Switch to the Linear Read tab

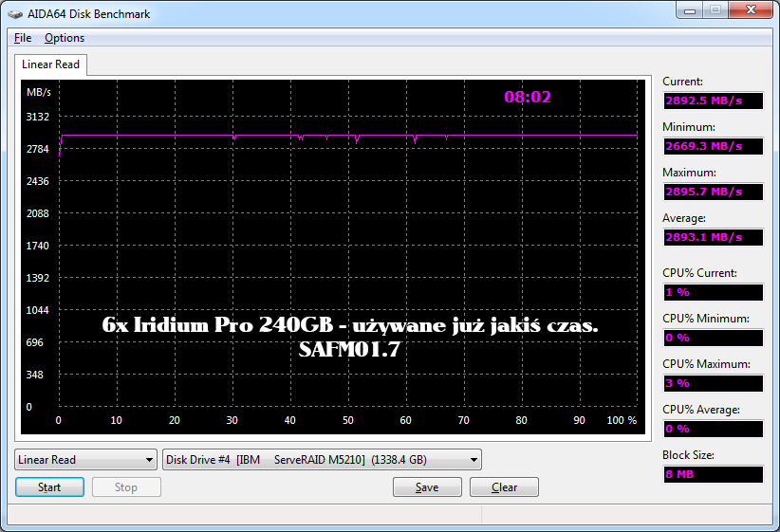point(50,64)
